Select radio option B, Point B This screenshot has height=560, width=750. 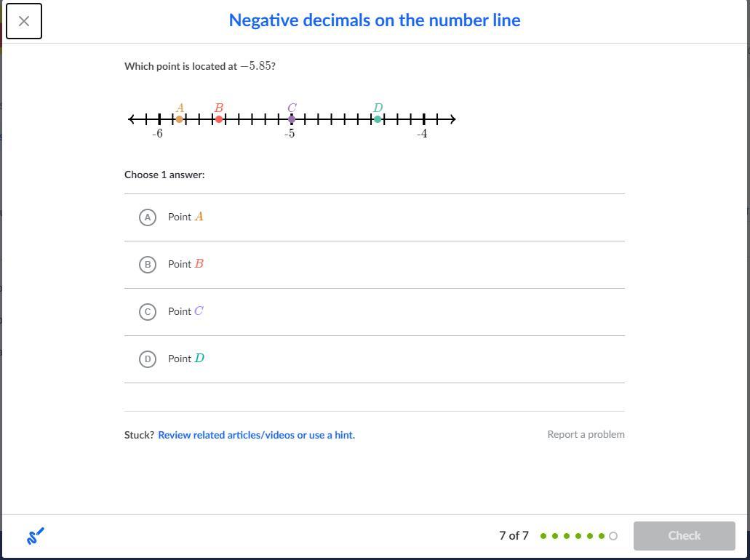148,265
